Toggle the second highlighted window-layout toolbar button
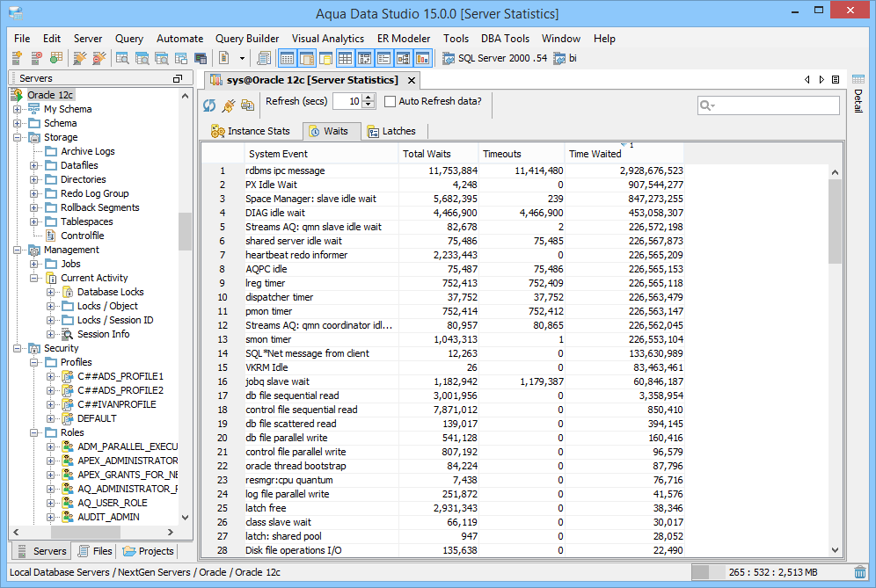 click(x=307, y=58)
